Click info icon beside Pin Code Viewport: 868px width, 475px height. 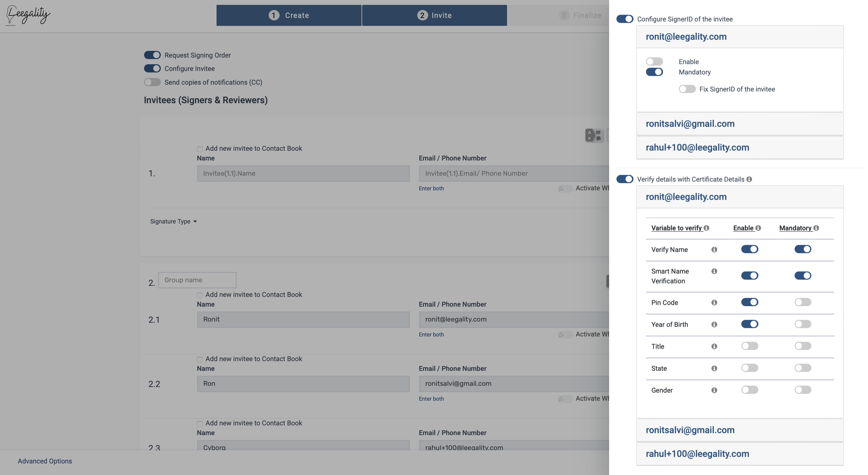point(714,303)
